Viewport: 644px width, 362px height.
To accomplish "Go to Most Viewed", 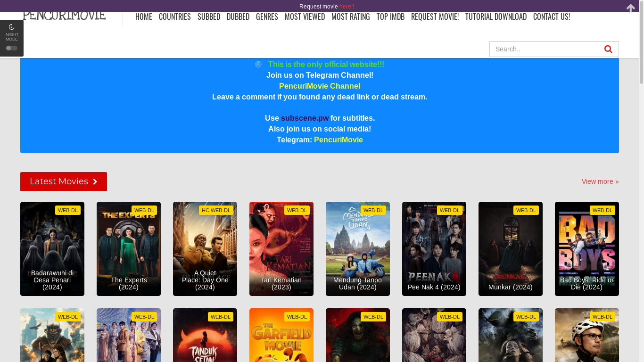I will pyautogui.click(x=305, y=16).
